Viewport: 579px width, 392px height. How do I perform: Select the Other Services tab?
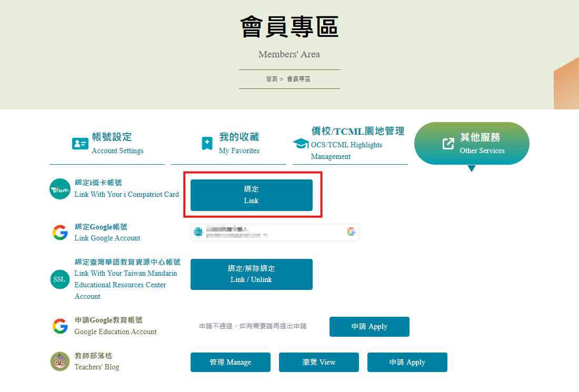pyautogui.click(x=472, y=143)
